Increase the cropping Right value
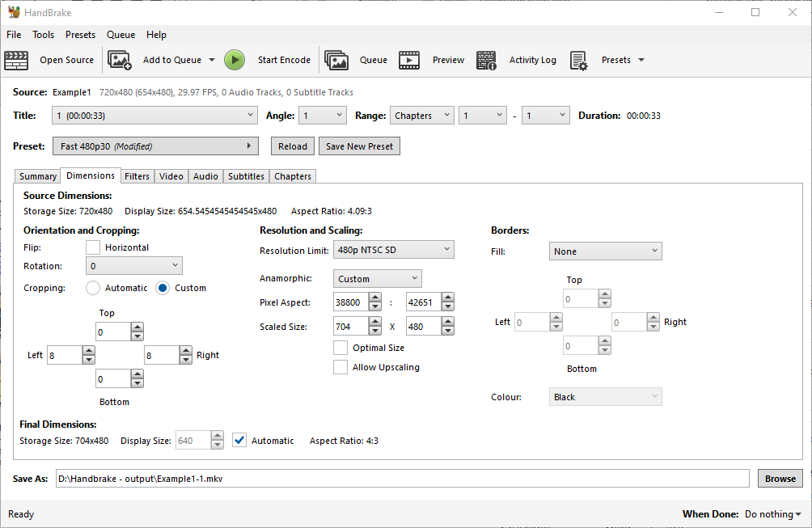 (x=186, y=350)
